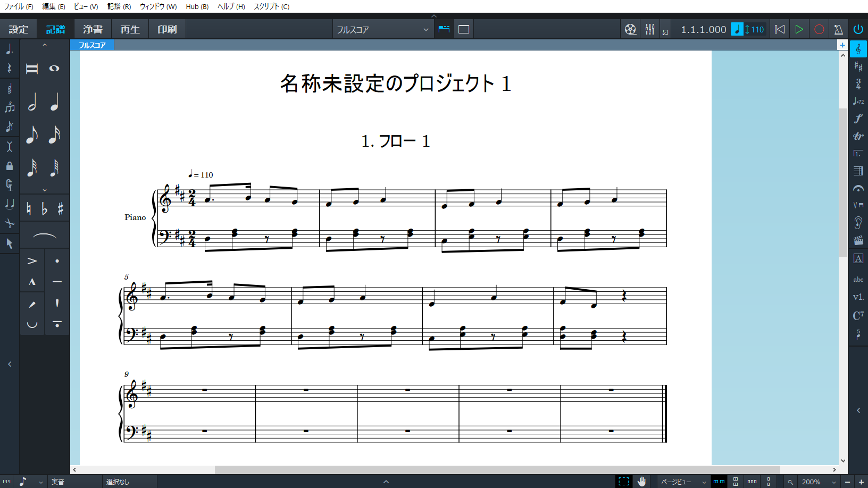The width and height of the screenshot is (868, 488).
Task: Switch to the 浄書 mode
Action: 93,29
